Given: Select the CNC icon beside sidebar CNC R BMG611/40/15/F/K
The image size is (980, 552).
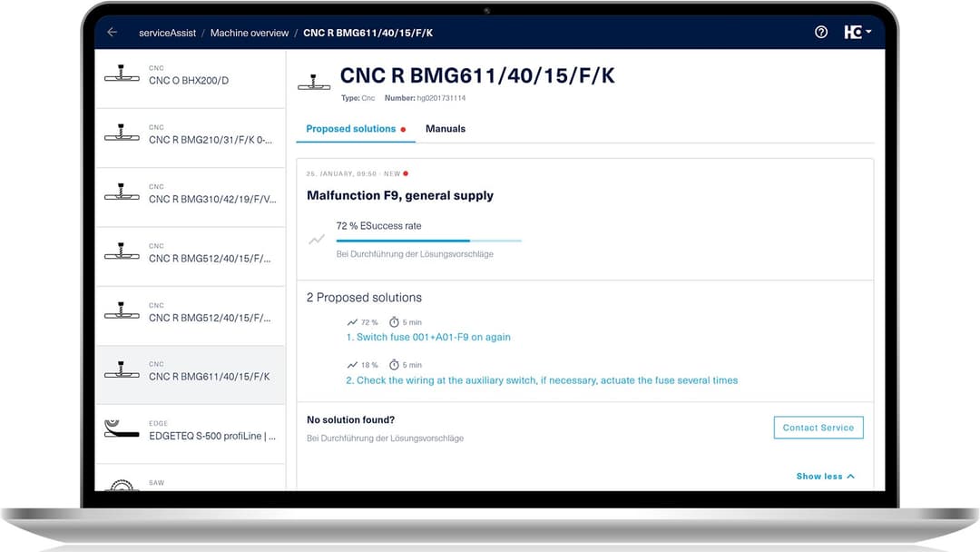Looking at the screenshot, I should pos(122,370).
